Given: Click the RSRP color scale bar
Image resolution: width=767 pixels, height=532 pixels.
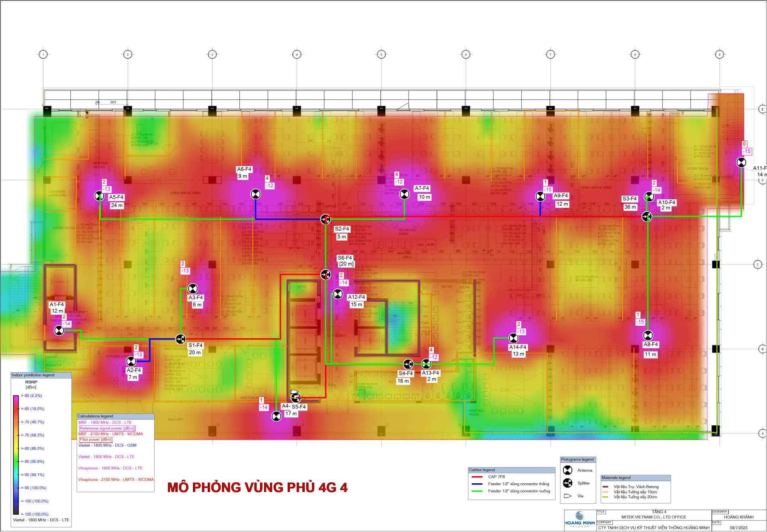Looking at the screenshot, I should click(x=16, y=455).
